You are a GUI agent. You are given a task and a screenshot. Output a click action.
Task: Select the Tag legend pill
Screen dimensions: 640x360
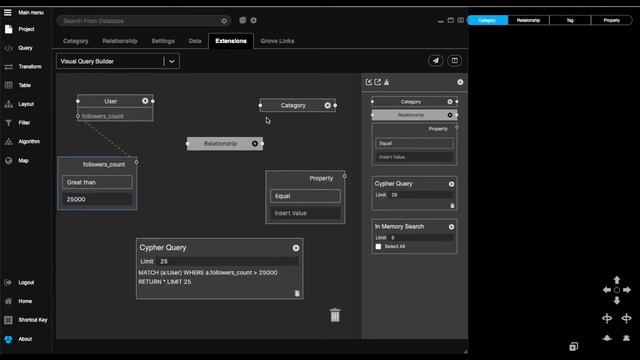tap(570, 20)
